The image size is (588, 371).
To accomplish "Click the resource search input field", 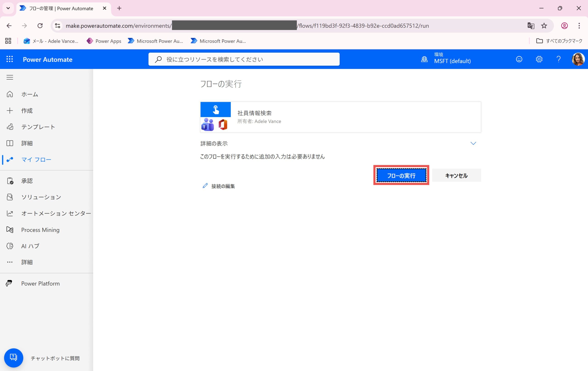I will [244, 59].
